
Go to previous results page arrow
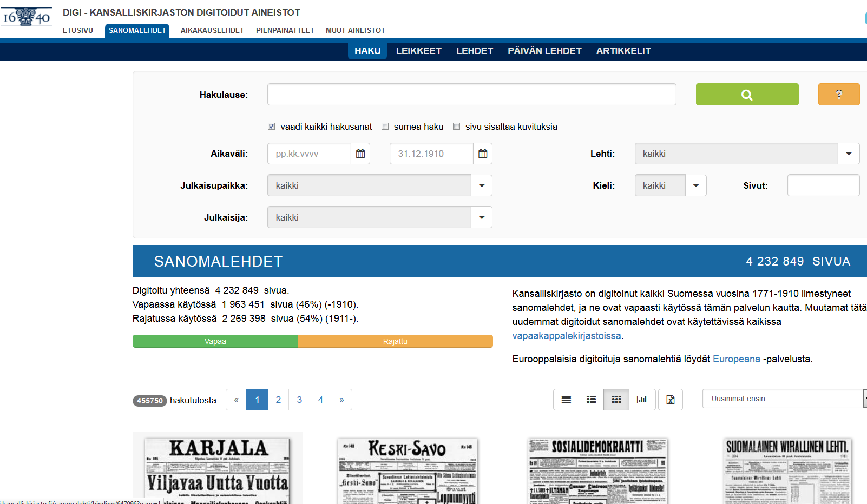pyautogui.click(x=236, y=400)
